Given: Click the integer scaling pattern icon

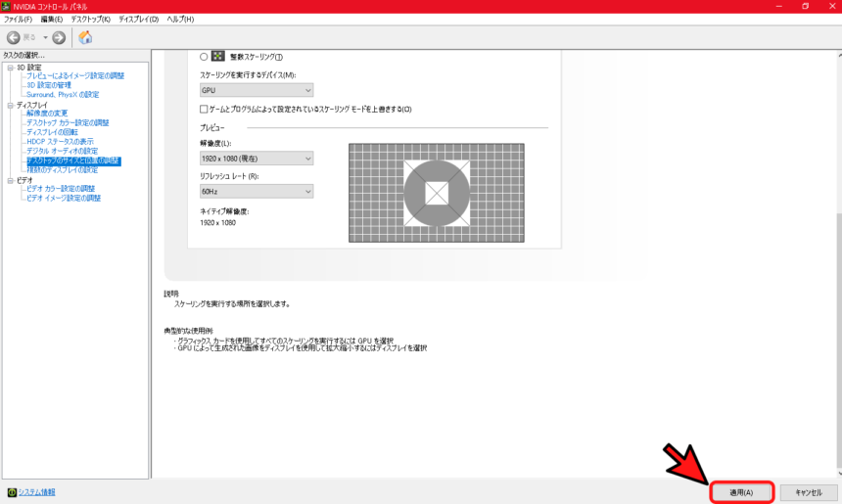Looking at the screenshot, I should (x=218, y=56).
